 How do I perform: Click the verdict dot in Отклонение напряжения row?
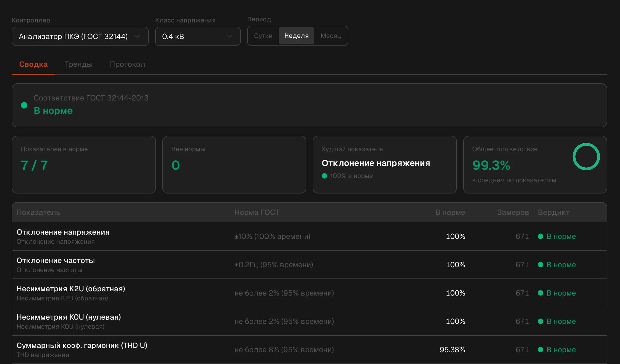[541, 237]
